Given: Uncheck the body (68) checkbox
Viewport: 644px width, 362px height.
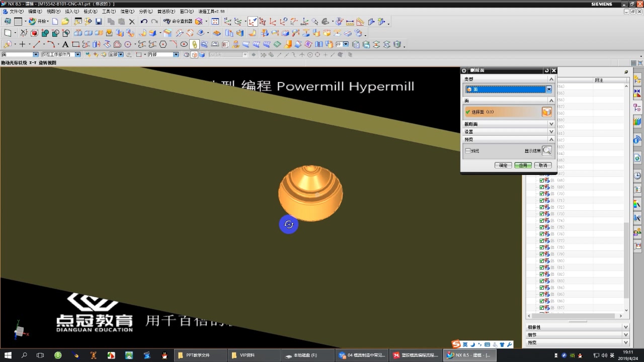Looking at the screenshot, I should [542, 180].
